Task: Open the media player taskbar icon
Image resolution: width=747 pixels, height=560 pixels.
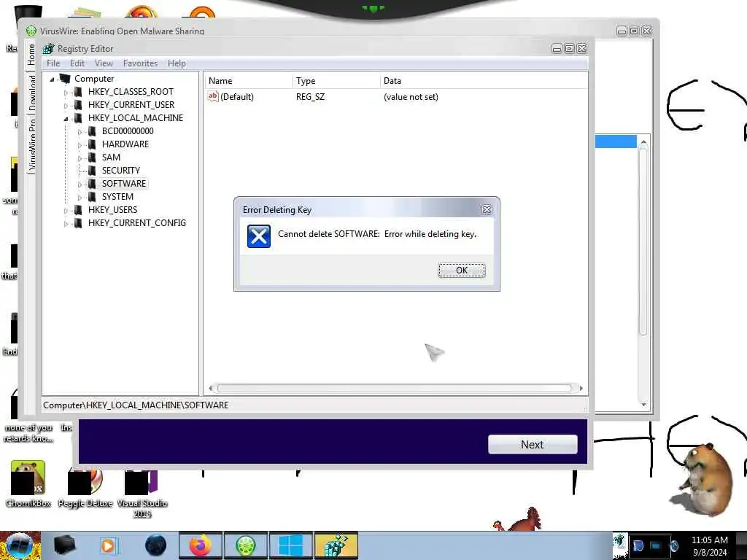Action: [109, 545]
